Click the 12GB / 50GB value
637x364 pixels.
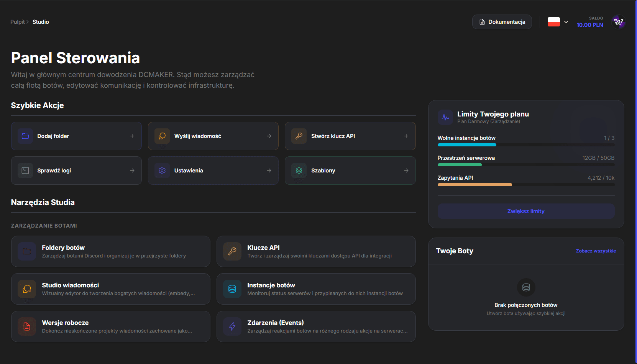pos(598,158)
